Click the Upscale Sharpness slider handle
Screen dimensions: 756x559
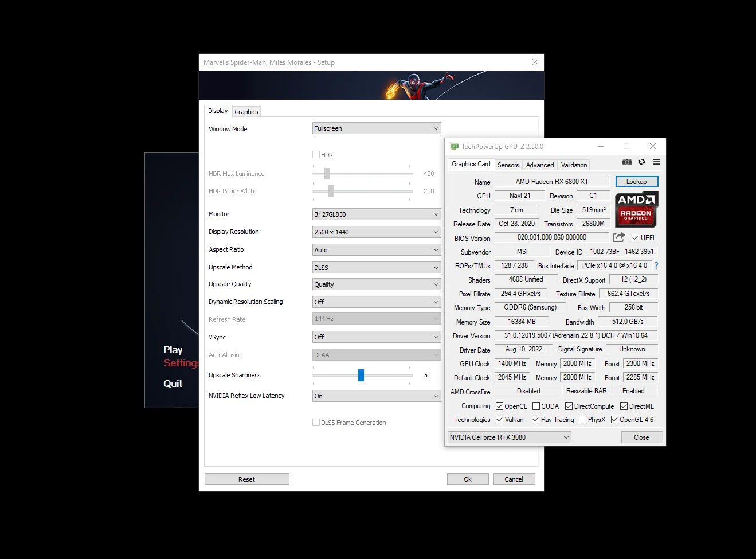click(361, 375)
